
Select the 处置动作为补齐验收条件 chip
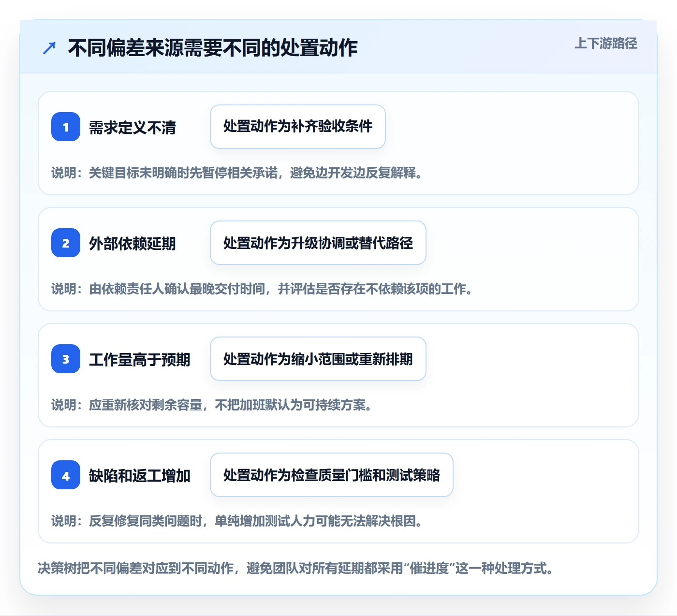click(298, 127)
